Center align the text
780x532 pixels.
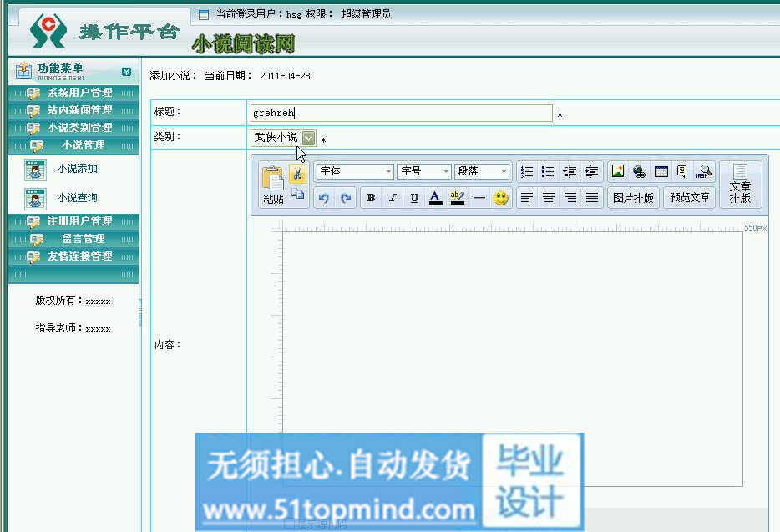pyautogui.click(x=548, y=198)
